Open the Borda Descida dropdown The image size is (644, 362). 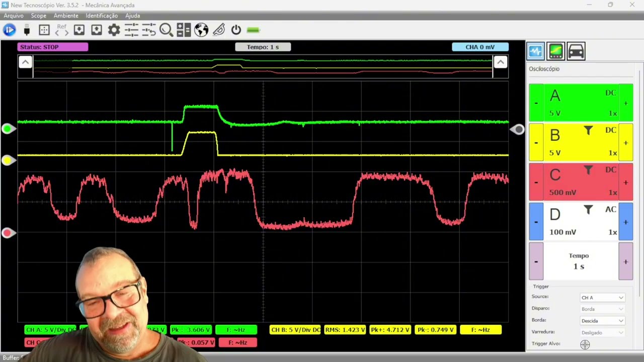(x=602, y=321)
